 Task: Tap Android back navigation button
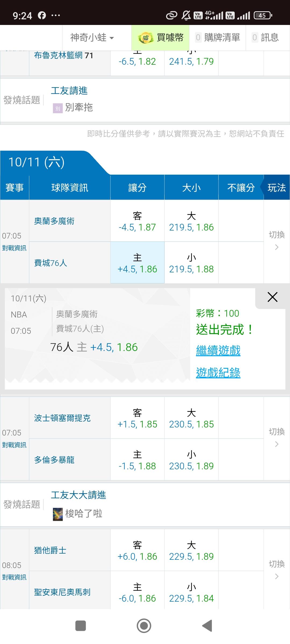(x=207, y=626)
